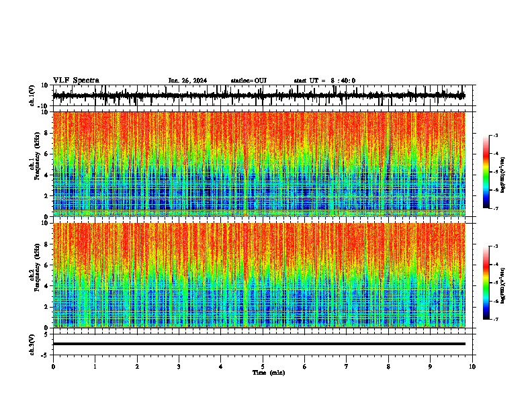Screen dimensions: 532x411
Task: Click the "2" kHz tick on ch.2 frequency axis
Action: (47, 307)
